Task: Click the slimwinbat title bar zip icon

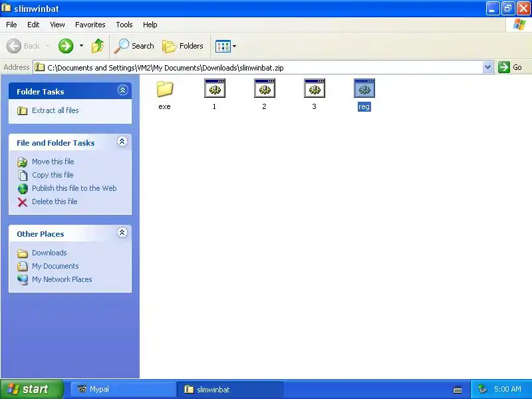Action: tap(6, 8)
